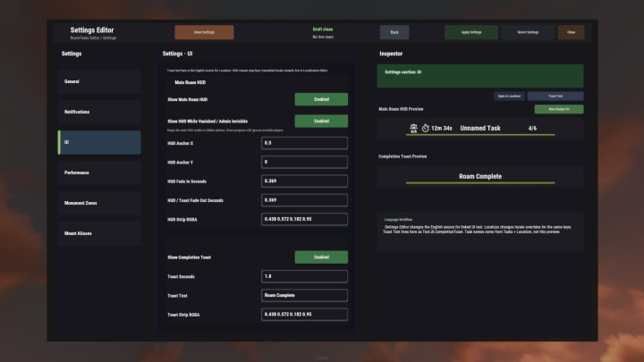644x362 pixels.
Task: Select the UI settings section
Action: (99, 142)
